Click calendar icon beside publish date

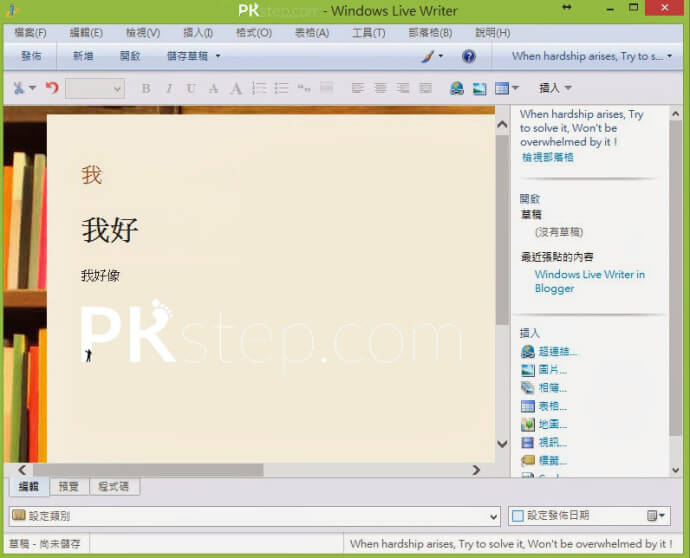click(x=652, y=515)
